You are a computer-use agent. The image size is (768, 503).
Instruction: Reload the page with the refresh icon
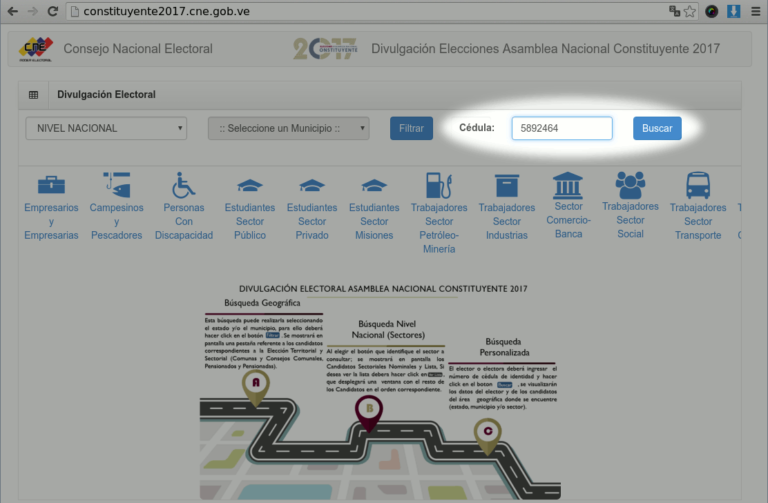click(x=52, y=11)
